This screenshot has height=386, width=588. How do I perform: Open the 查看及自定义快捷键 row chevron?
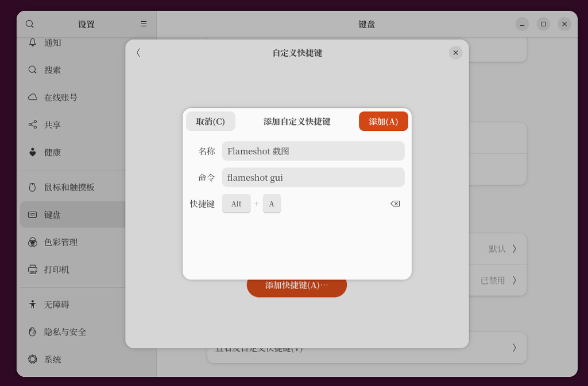(514, 348)
